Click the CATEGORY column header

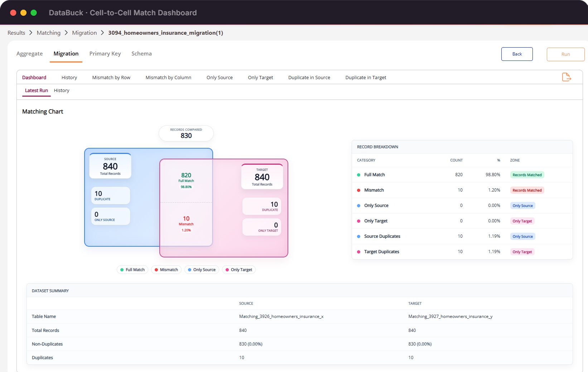366,160
